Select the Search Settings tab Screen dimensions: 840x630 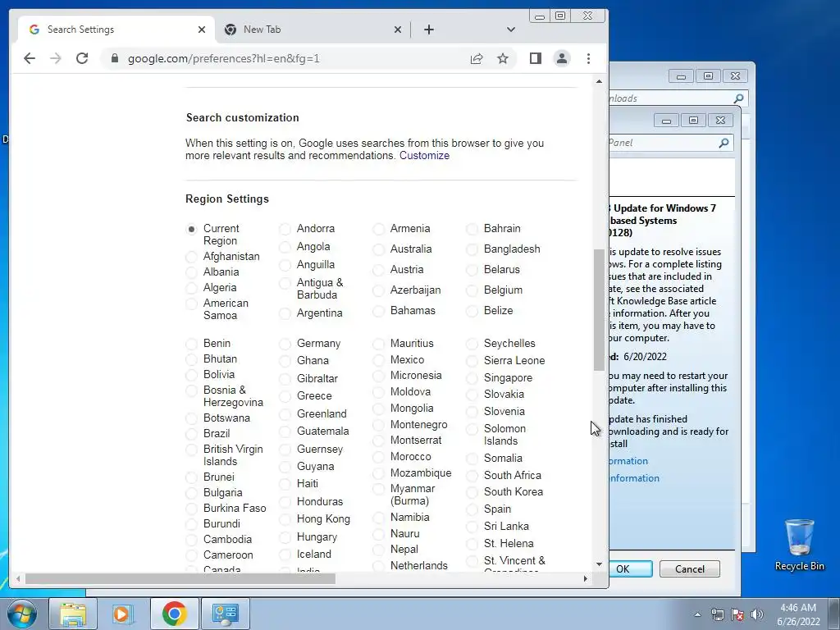(116, 30)
